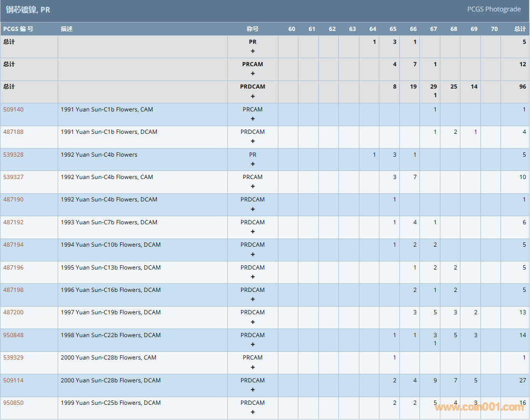This screenshot has height=420, width=530.
Task: Expand plus sign under first 总计 PR row
Action: tap(253, 51)
